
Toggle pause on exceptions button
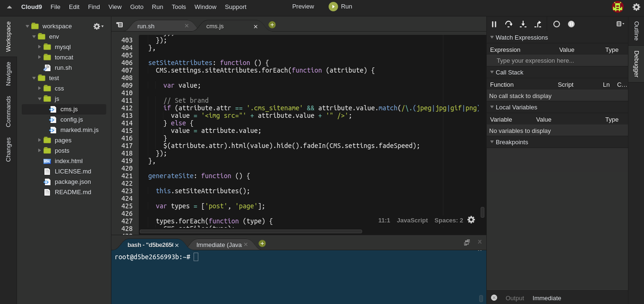(571, 24)
